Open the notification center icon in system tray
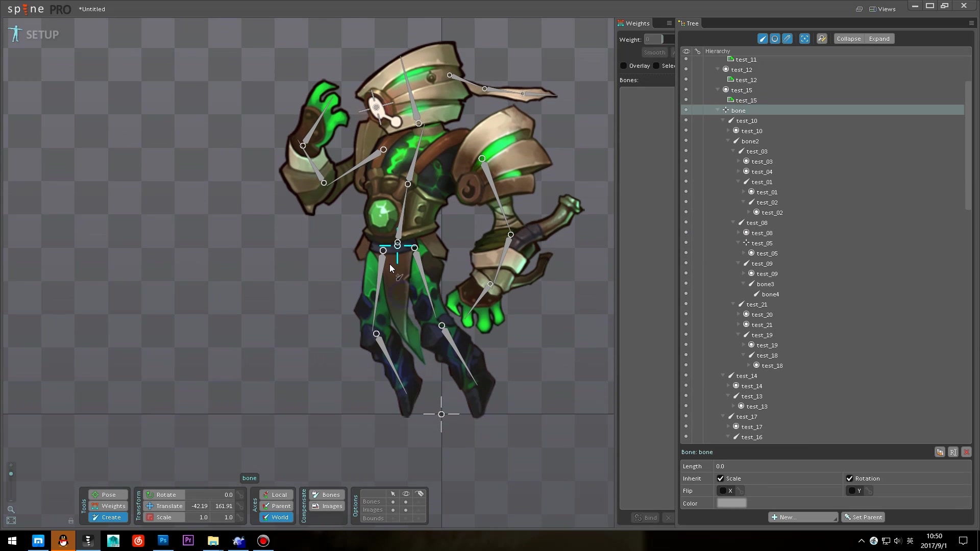The width and height of the screenshot is (980, 551). pyautogui.click(x=963, y=541)
